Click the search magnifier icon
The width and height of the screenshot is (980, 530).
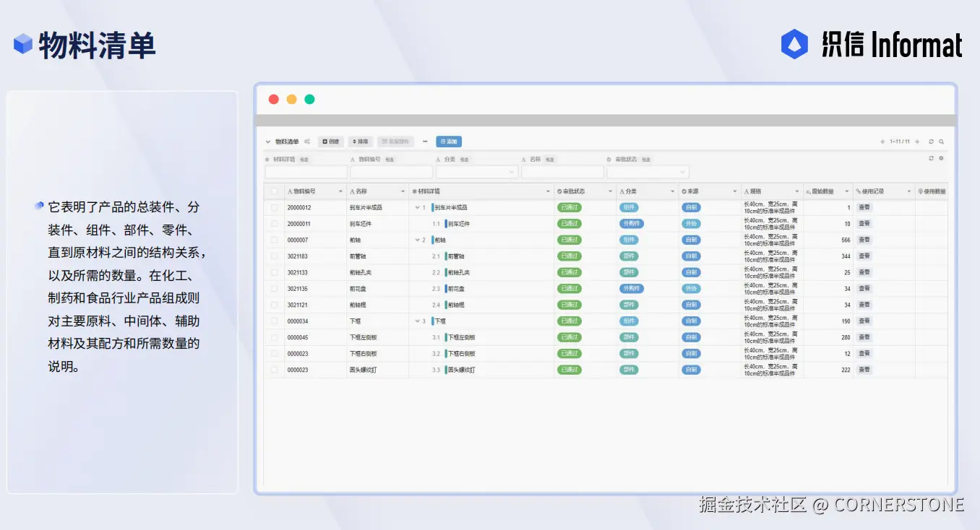941,142
